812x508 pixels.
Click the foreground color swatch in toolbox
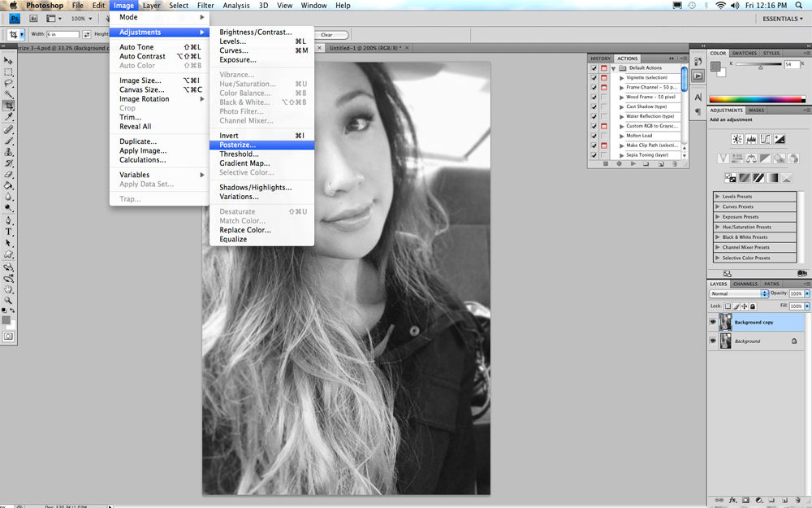(x=6, y=320)
